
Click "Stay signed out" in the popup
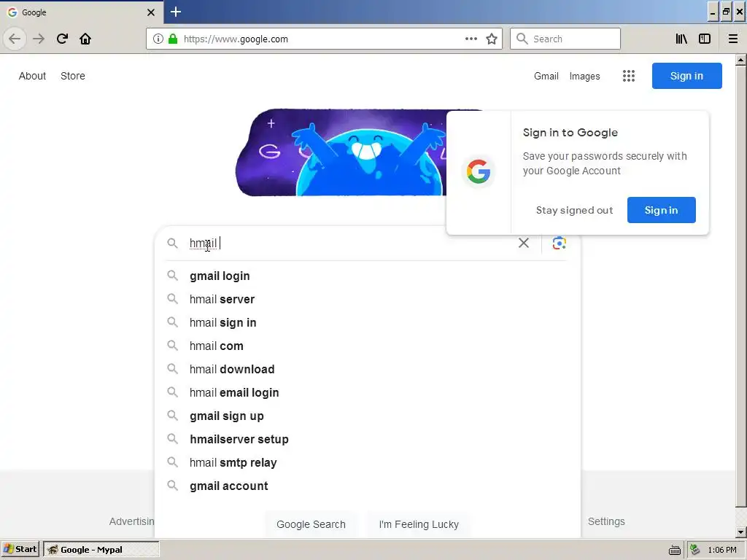[x=575, y=210]
